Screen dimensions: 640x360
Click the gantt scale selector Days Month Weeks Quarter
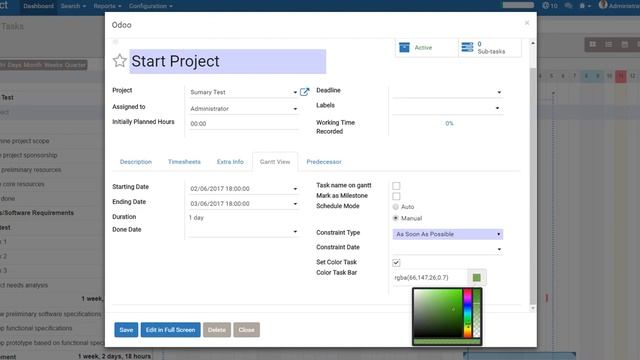click(x=43, y=65)
